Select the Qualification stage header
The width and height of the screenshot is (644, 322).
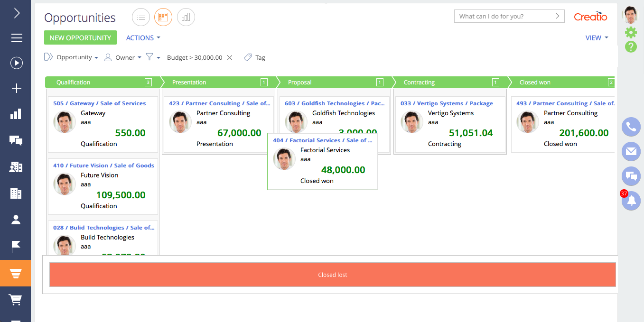tap(102, 83)
